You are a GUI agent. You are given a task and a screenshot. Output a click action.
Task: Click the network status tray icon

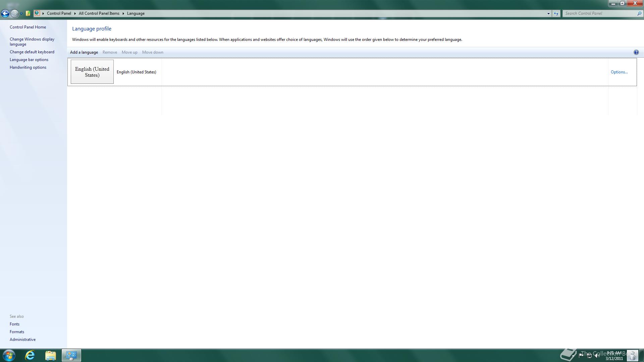point(589,355)
